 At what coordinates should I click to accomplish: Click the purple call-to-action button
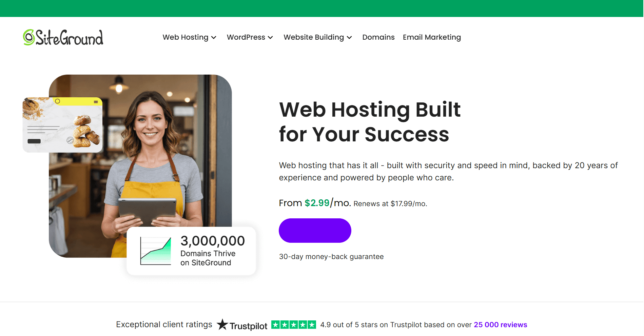(315, 231)
